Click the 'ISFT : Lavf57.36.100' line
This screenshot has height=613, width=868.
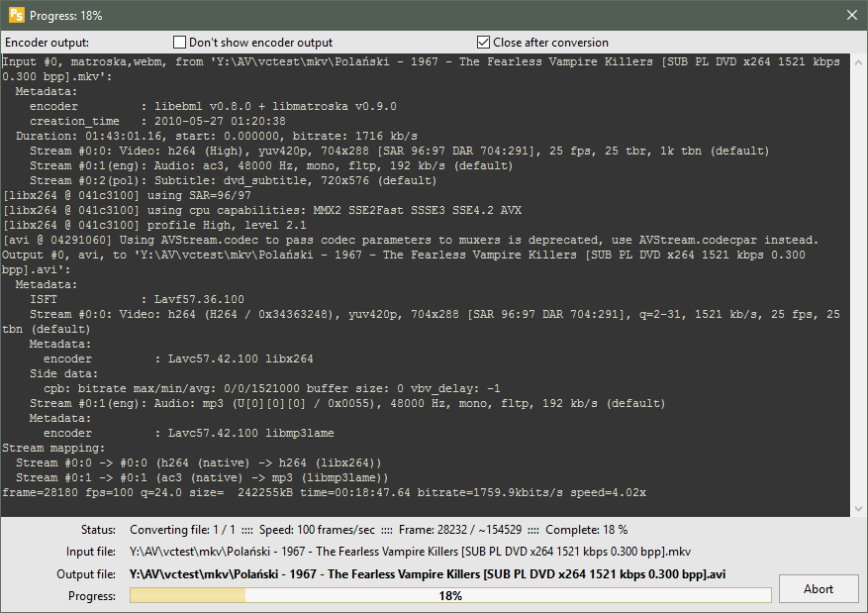(137, 300)
